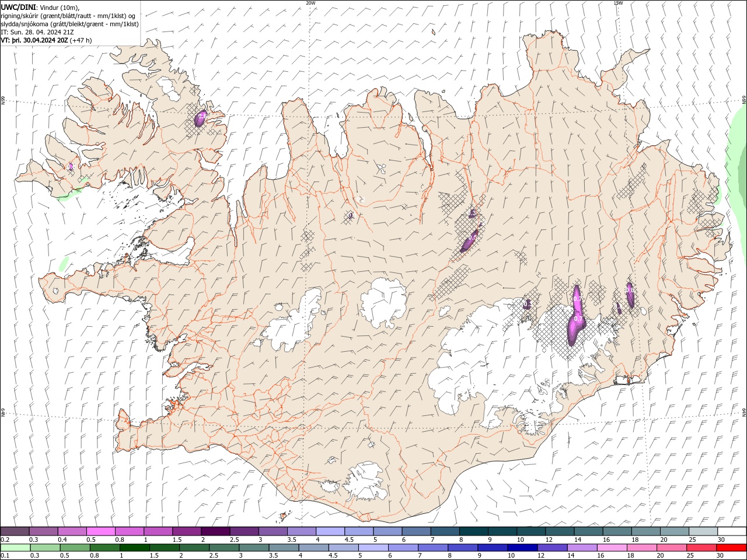
Task: Click the 25 swatch in rain legend row
Action: point(701,548)
